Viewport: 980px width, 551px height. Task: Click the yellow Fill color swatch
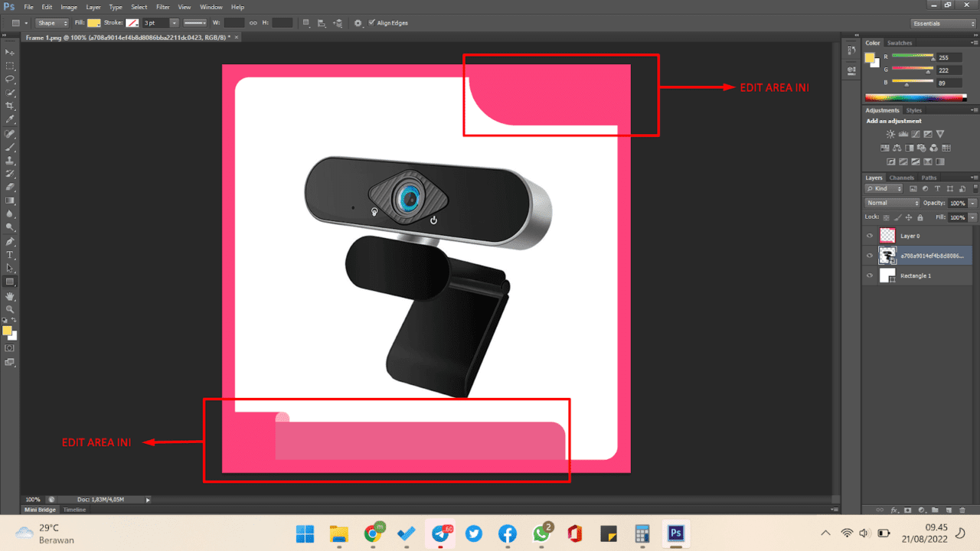(x=93, y=23)
